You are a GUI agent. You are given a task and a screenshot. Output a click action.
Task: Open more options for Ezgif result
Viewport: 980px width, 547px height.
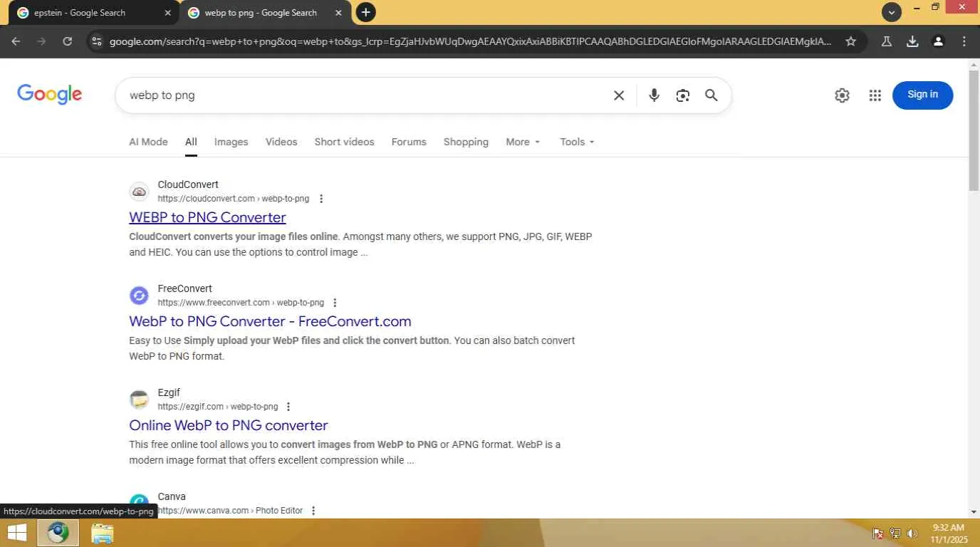tap(288, 407)
